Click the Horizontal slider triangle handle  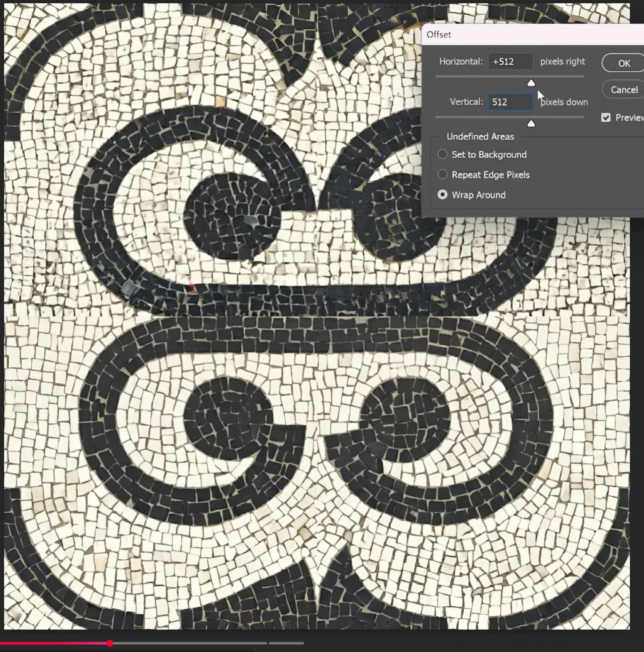[x=531, y=83]
